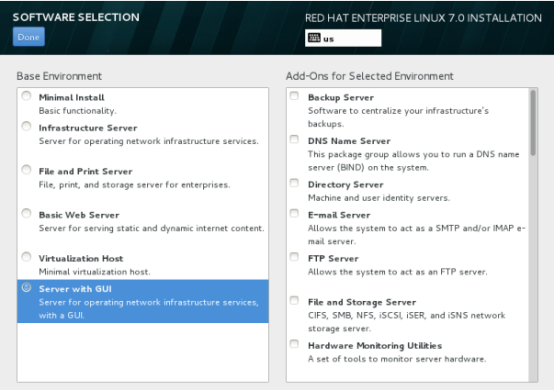554x391 pixels.
Task: Select the Virtualization Host radio button
Action: (x=26, y=257)
